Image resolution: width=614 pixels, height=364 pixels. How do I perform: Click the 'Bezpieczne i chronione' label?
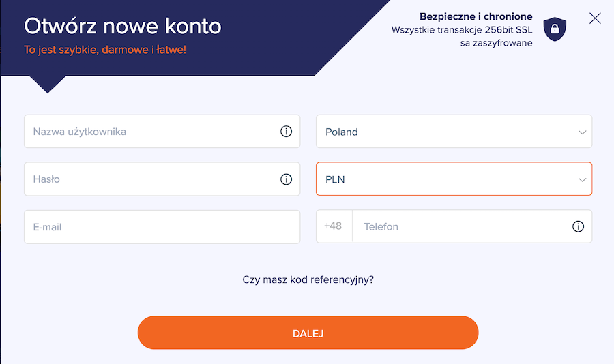tap(476, 16)
